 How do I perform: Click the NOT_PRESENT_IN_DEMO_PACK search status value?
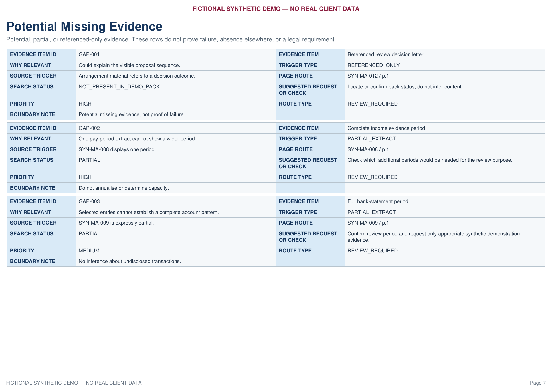tap(119, 87)
